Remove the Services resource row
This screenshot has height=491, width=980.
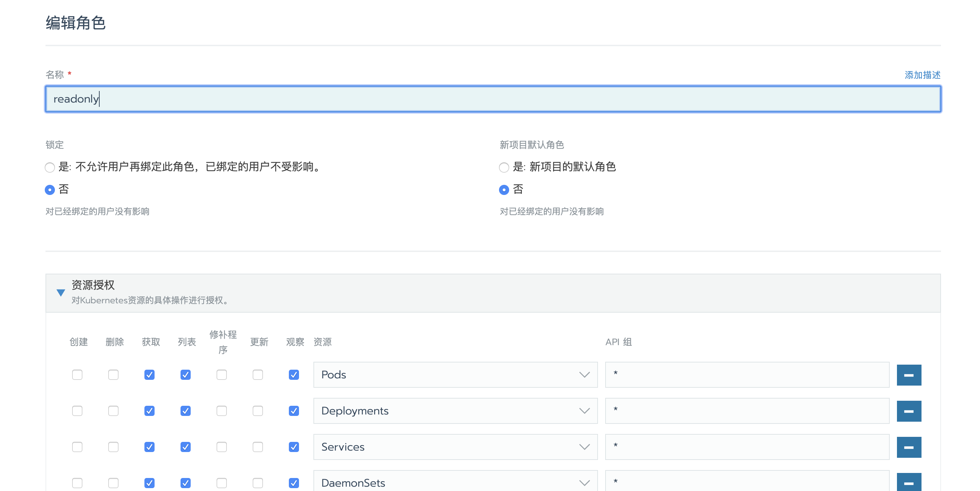tap(909, 447)
